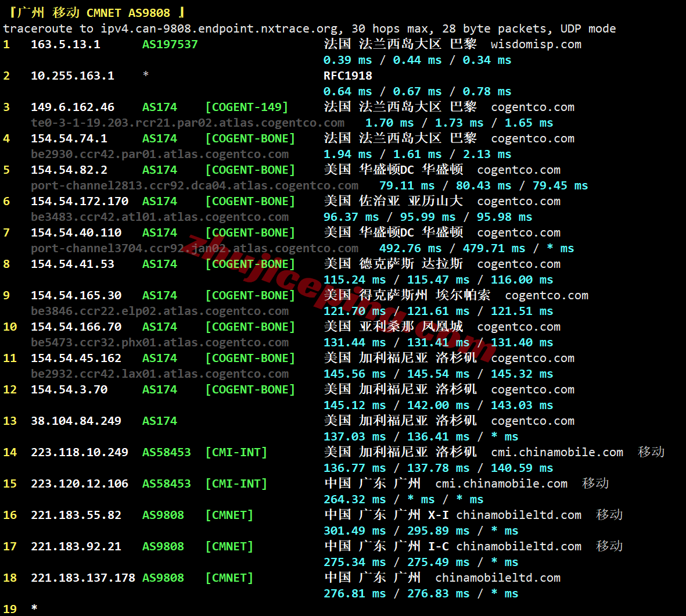Click hostname be3483.ccr42.atl01.atlas.cogentco.com

click(x=159, y=217)
